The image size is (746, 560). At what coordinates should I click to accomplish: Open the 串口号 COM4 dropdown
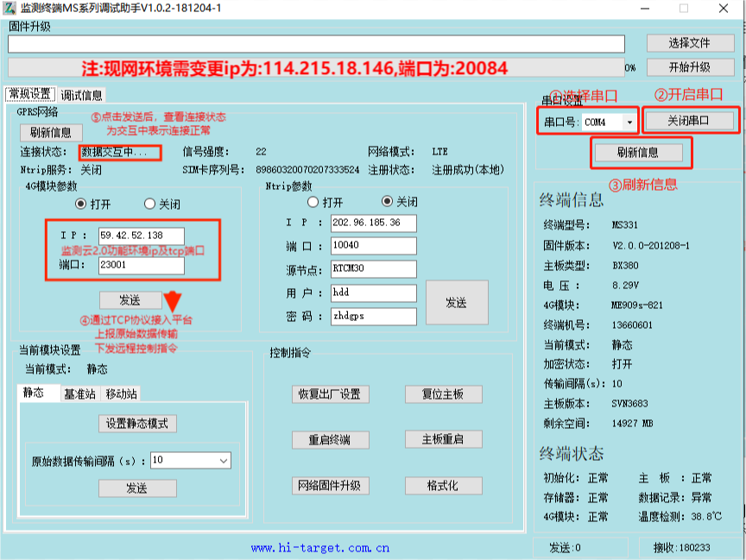(629, 123)
